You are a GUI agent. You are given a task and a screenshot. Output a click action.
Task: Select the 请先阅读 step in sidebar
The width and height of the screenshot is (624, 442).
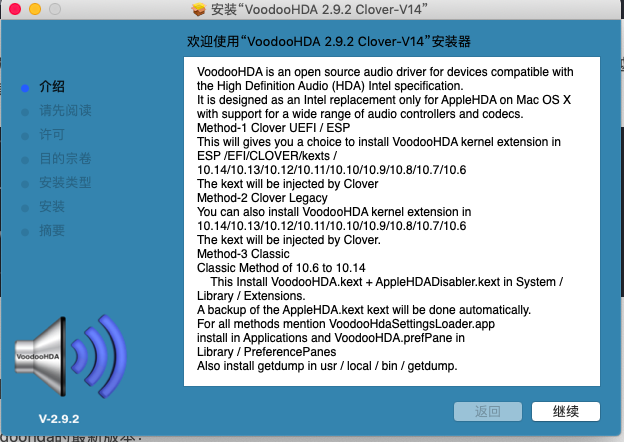point(65,111)
